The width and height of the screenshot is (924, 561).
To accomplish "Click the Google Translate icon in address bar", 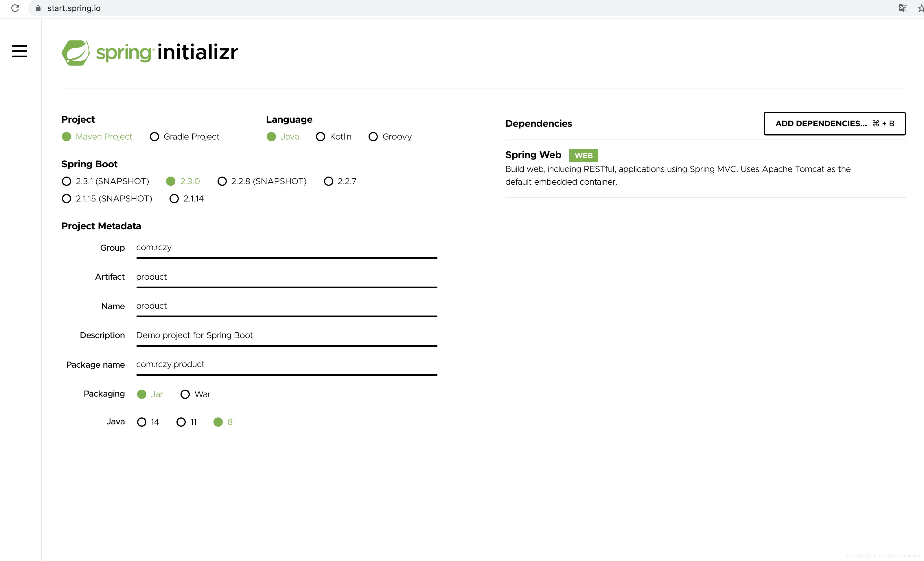I will (903, 8).
